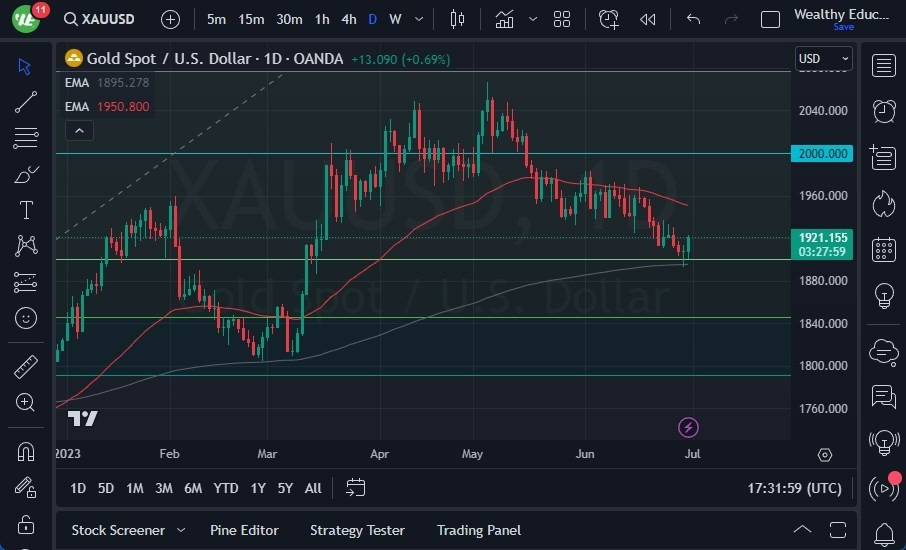Open the data window panel

(x=883, y=157)
